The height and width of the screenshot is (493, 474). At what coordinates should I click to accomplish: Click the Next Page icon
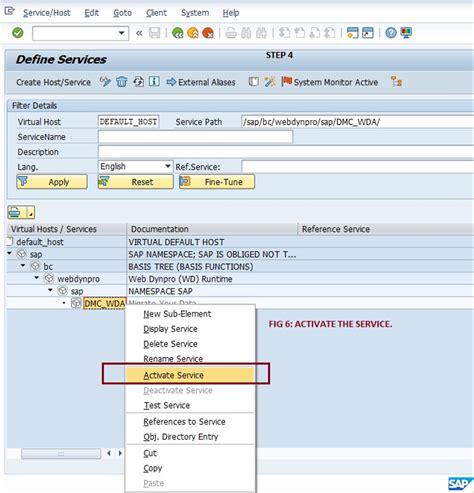(x=315, y=33)
